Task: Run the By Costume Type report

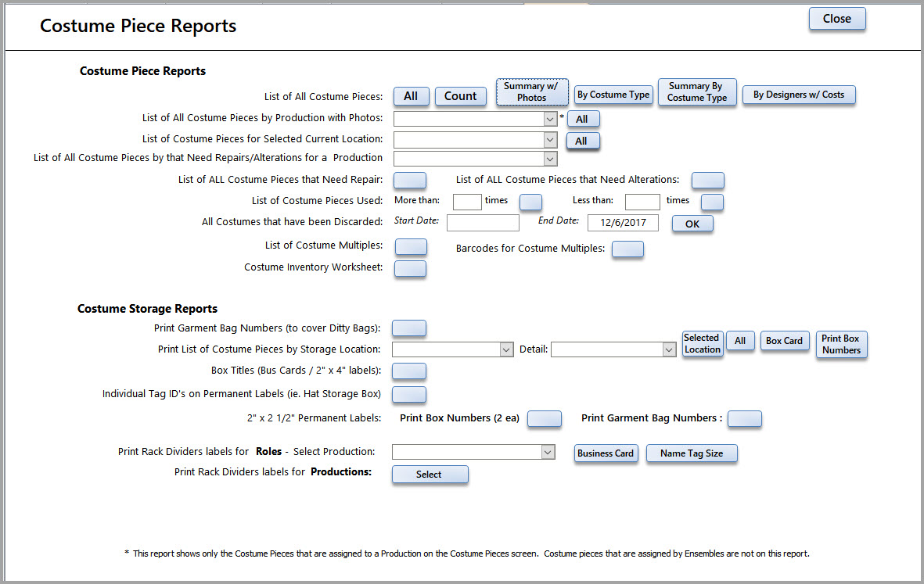Action: [x=613, y=95]
